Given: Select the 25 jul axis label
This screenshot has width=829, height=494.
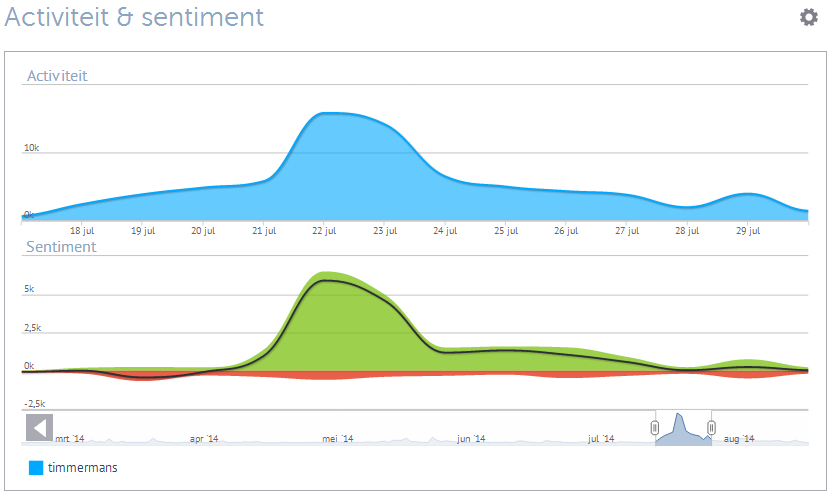Looking at the screenshot, I should [x=506, y=231].
